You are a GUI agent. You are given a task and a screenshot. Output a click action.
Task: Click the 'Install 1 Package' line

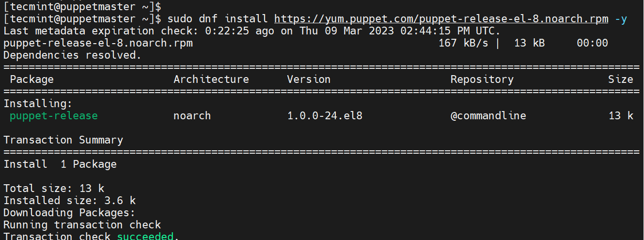pos(60,164)
